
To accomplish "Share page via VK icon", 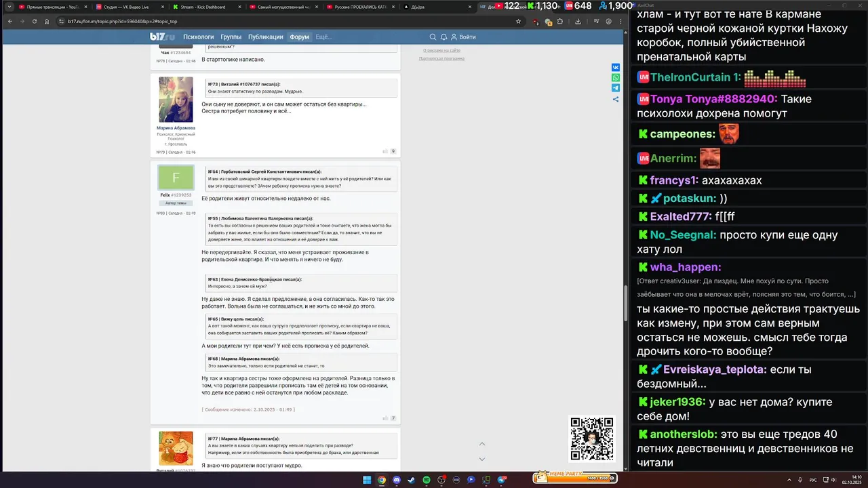I will [x=616, y=67].
